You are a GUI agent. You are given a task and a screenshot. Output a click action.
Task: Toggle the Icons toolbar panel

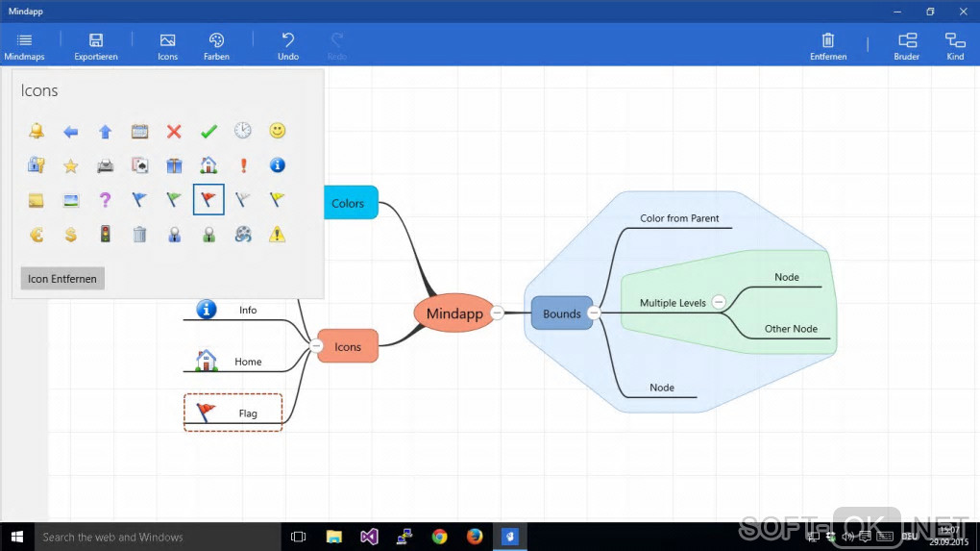(x=167, y=46)
